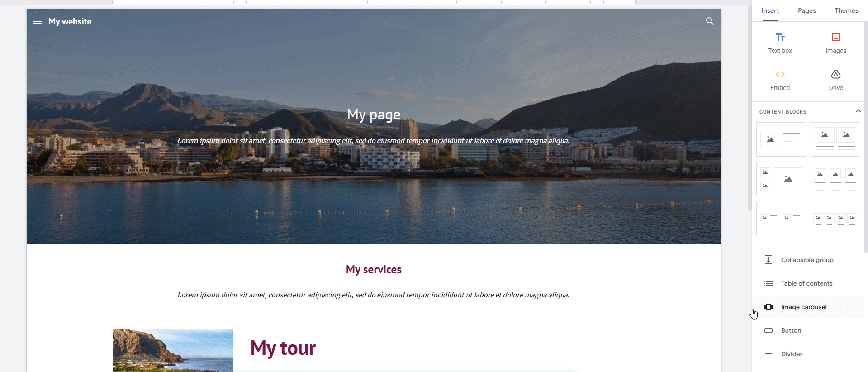
Task: Insert a Table of contents
Action: [x=808, y=283]
